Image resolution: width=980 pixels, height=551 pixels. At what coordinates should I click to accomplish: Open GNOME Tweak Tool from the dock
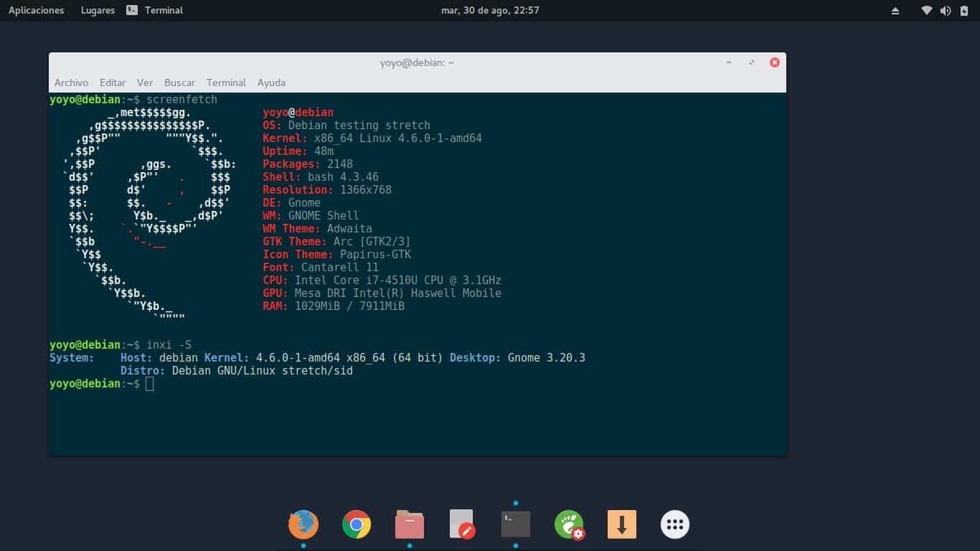[569, 524]
